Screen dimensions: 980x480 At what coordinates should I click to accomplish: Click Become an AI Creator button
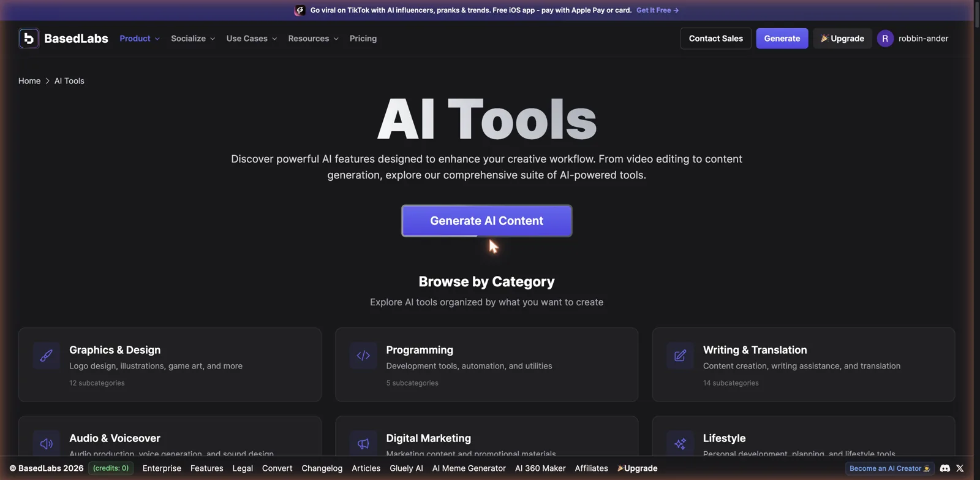pyautogui.click(x=889, y=468)
